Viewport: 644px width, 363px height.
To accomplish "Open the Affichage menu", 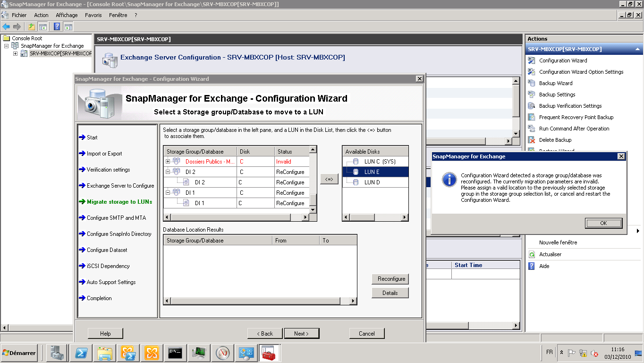I will [67, 15].
